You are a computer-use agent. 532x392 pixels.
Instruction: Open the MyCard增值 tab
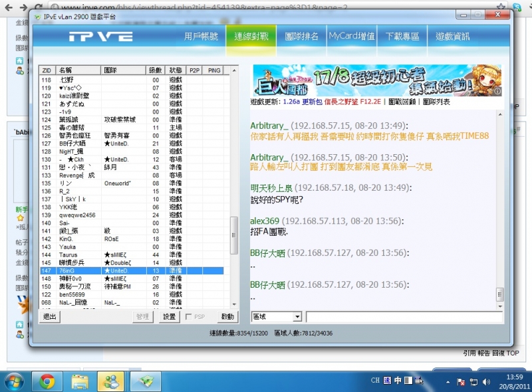point(352,37)
